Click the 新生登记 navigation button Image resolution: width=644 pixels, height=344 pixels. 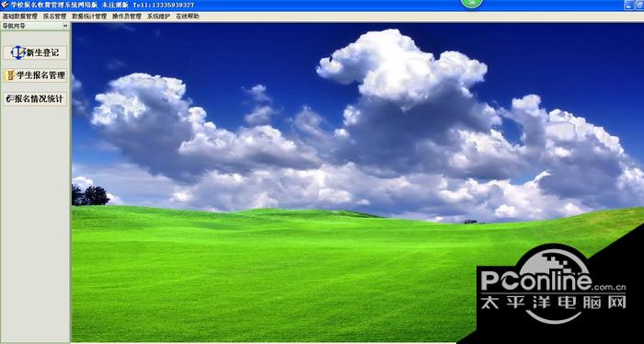(x=35, y=52)
